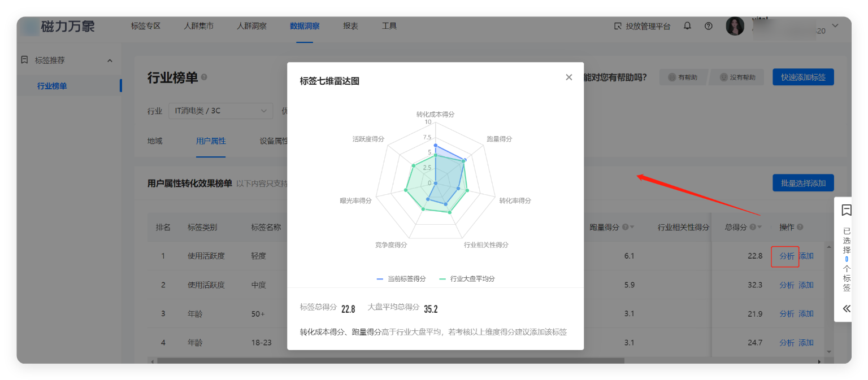The width and height of the screenshot is (868, 380).
Task: Click the bookmark icon on right panel
Action: [x=846, y=210]
